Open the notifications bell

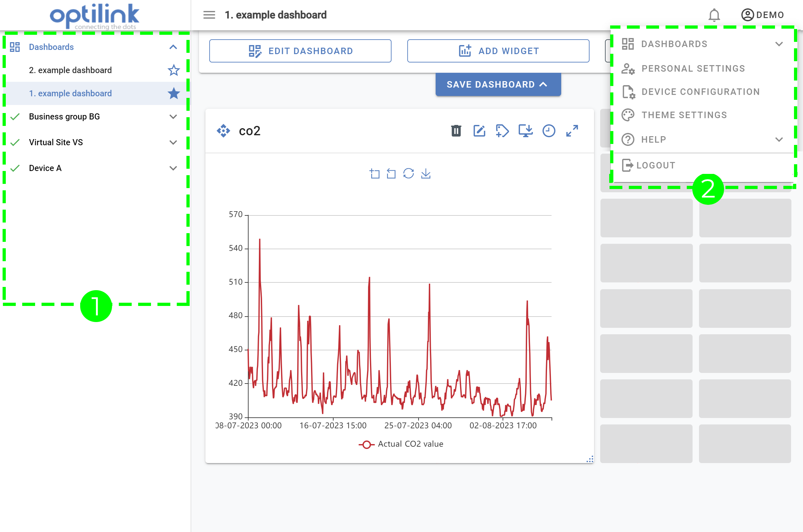click(714, 14)
